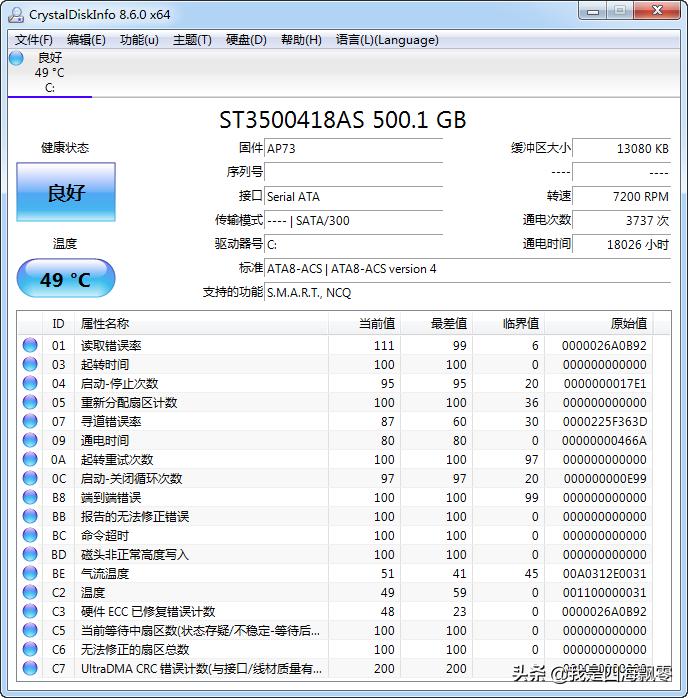Click status orb for BD 磁头非正常高度写入
The height and width of the screenshot is (698, 688).
[x=30, y=554]
